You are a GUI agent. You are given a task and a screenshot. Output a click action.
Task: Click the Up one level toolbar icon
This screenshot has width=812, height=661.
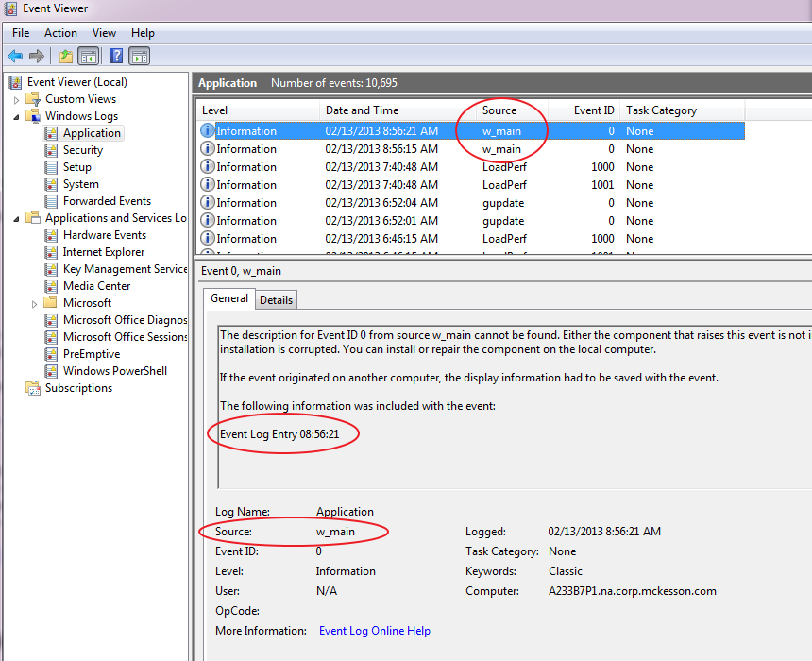coord(66,56)
